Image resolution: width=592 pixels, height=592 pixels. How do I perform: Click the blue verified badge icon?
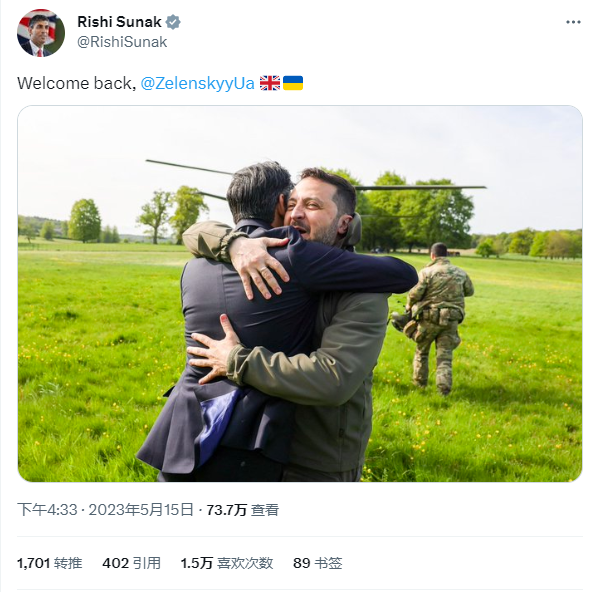coord(173,22)
